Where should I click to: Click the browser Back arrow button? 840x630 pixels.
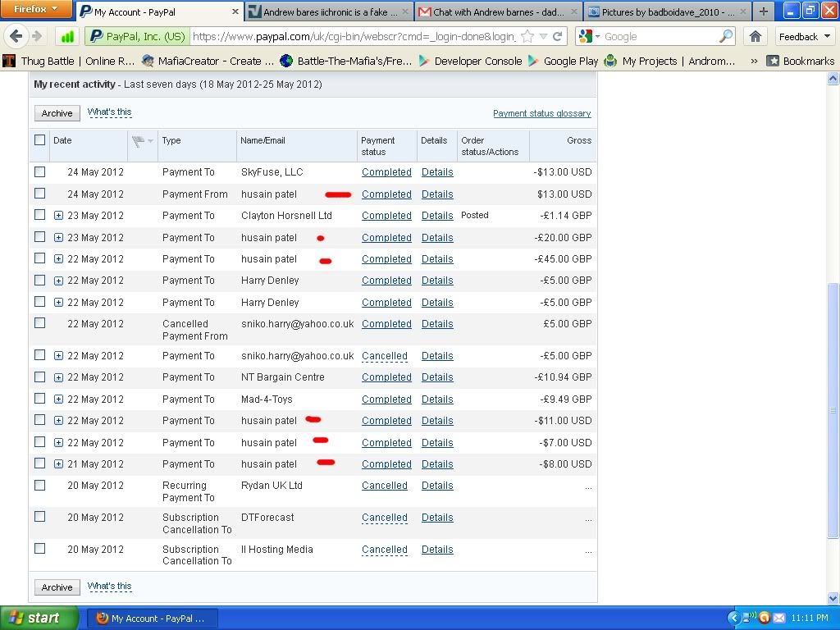click(x=16, y=37)
